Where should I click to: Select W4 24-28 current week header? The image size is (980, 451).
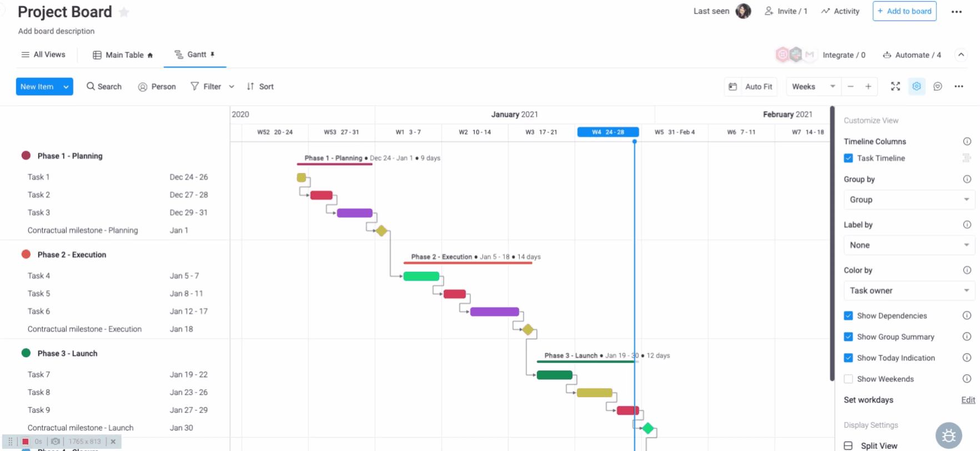608,132
